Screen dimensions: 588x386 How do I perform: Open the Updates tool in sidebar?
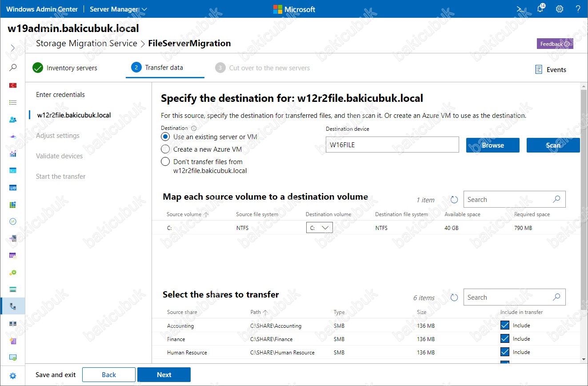(x=13, y=358)
